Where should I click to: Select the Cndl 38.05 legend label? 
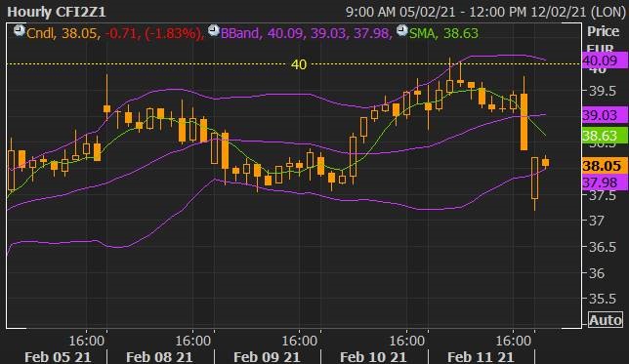(63, 33)
